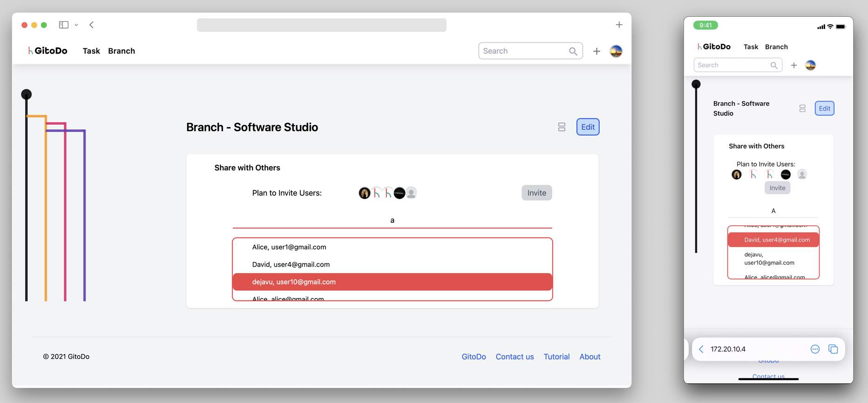Open the mobile browser more options icon
The height and width of the screenshot is (403, 868).
tap(815, 349)
